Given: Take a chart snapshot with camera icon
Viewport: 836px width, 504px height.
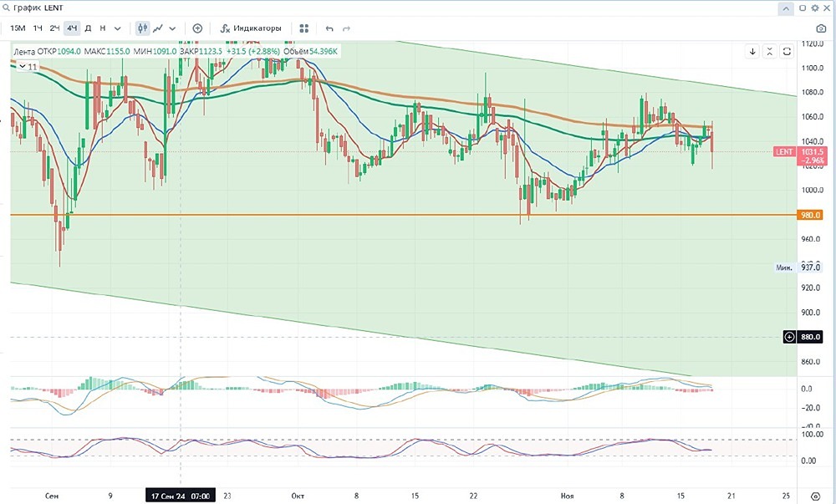Looking at the screenshot, I should pyautogui.click(x=822, y=28).
